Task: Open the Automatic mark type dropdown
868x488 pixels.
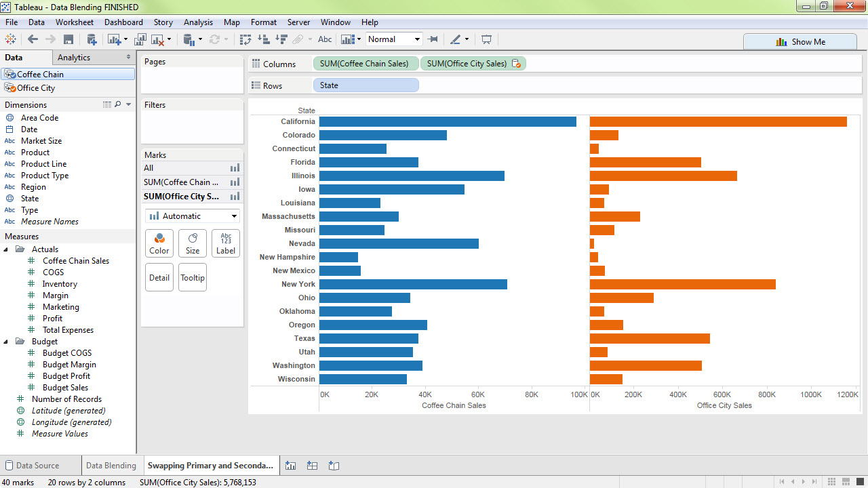Action: (234, 216)
